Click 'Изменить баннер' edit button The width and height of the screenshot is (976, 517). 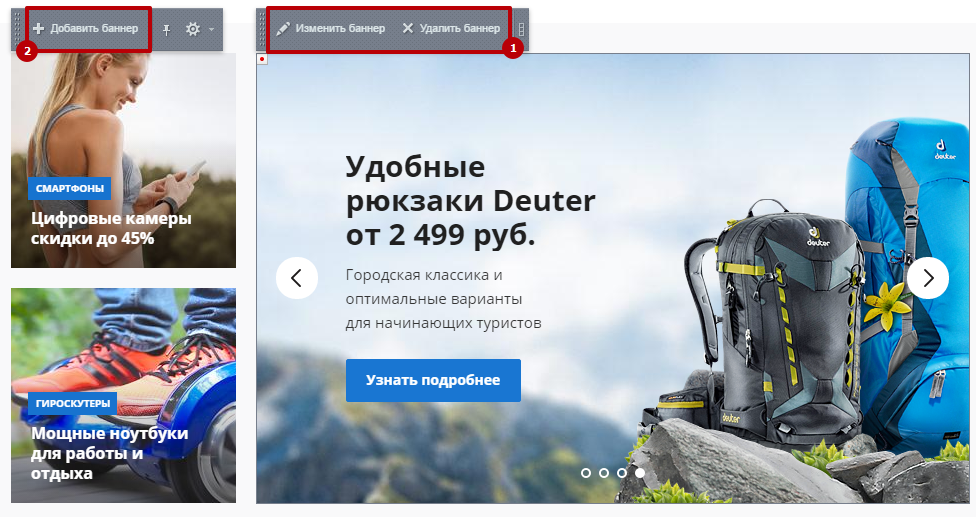click(x=331, y=29)
